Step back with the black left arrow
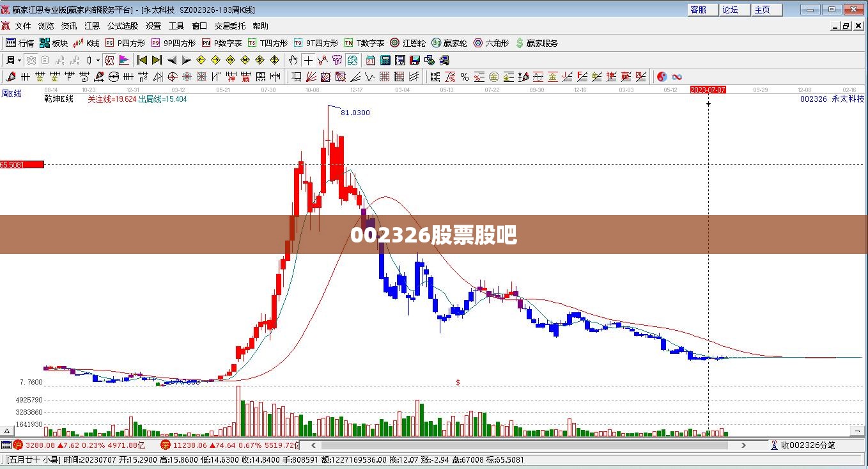This screenshot has height=469, width=868. coord(171,60)
